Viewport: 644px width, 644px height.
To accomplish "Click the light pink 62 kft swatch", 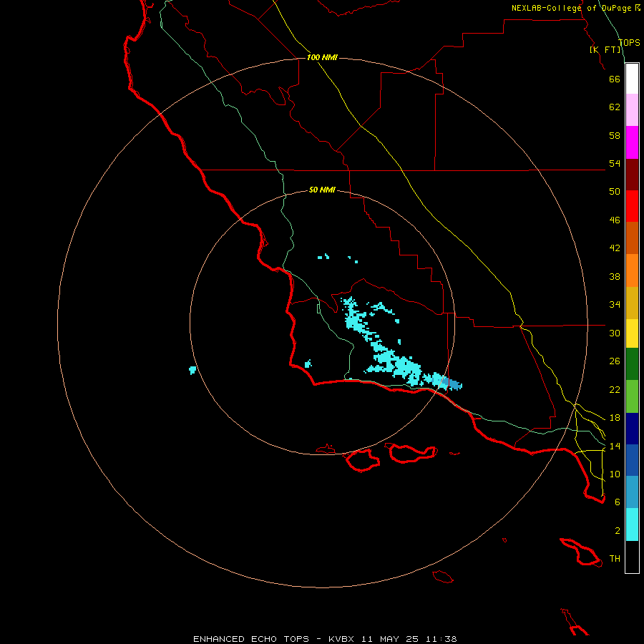I will (x=632, y=110).
